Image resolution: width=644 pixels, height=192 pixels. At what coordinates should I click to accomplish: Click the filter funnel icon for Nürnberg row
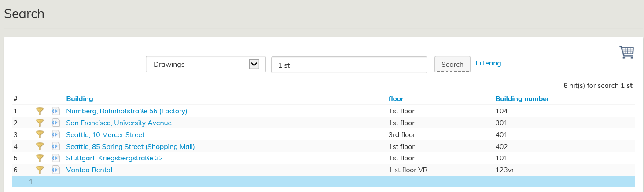click(40, 111)
